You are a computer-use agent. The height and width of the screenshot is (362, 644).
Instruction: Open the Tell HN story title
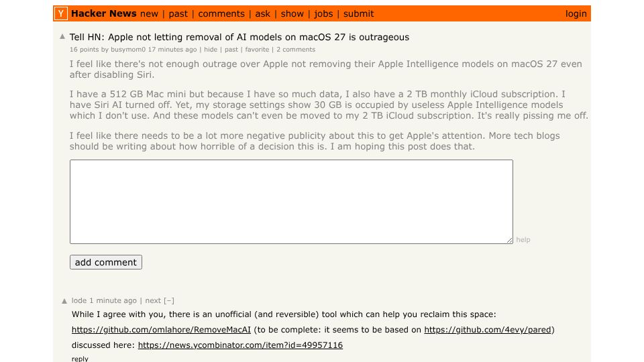pyautogui.click(x=239, y=37)
